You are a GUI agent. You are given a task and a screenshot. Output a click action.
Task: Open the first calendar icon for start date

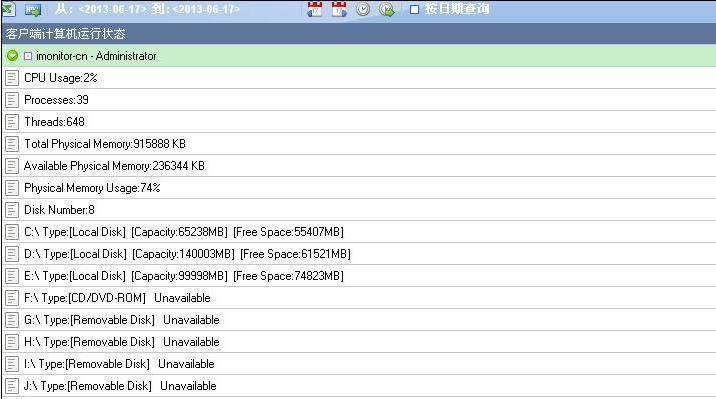tap(315, 9)
